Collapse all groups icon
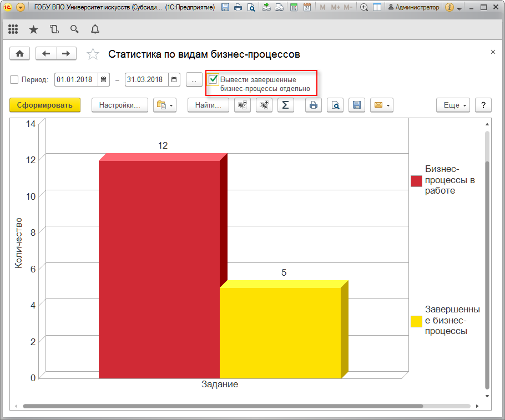505x420 pixels. (x=243, y=105)
